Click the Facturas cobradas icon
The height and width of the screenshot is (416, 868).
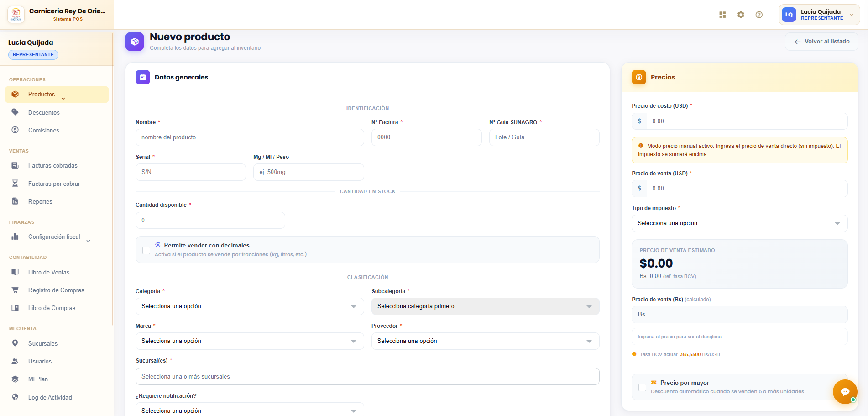[x=15, y=165]
